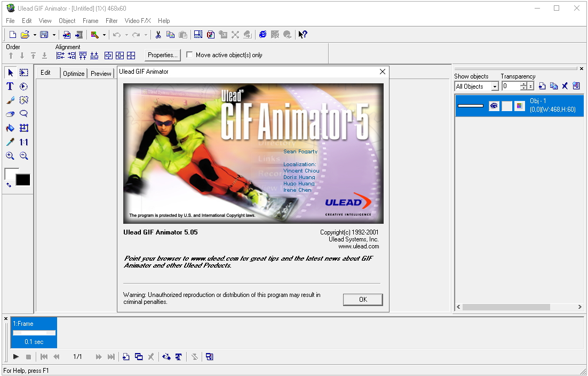Viewport: 588px width, 376px height.
Task: Select the Text tool
Action: point(11,87)
